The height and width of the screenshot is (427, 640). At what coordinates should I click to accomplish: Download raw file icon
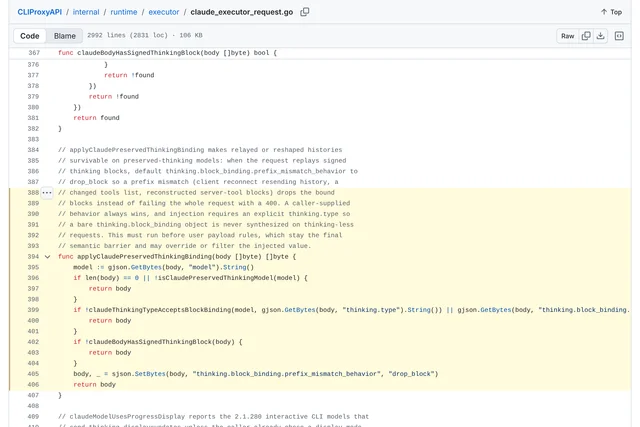(x=600, y=36)
